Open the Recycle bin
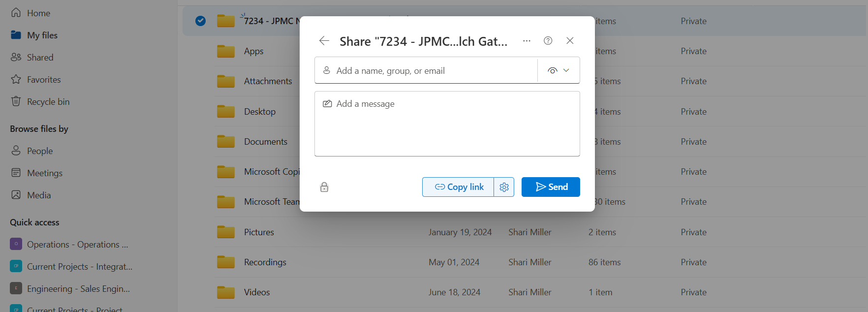Screen dimensions: 868x312 coord(48,102)
